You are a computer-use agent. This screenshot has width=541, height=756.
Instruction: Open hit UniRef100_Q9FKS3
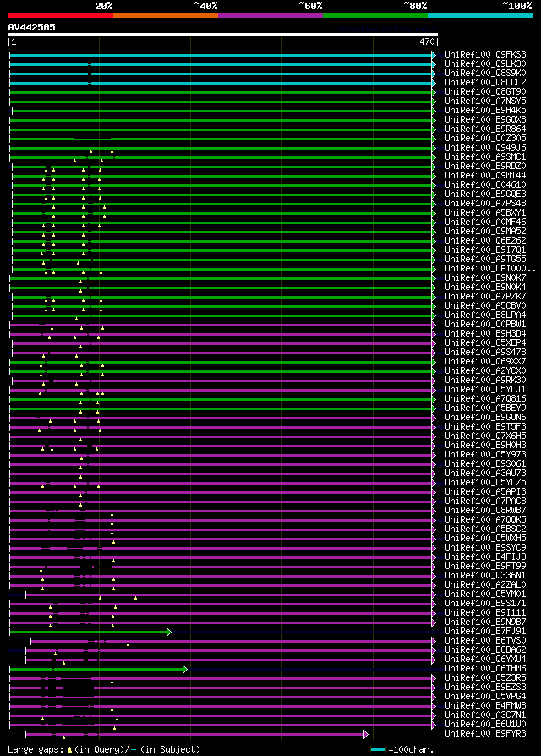[485, 54]
